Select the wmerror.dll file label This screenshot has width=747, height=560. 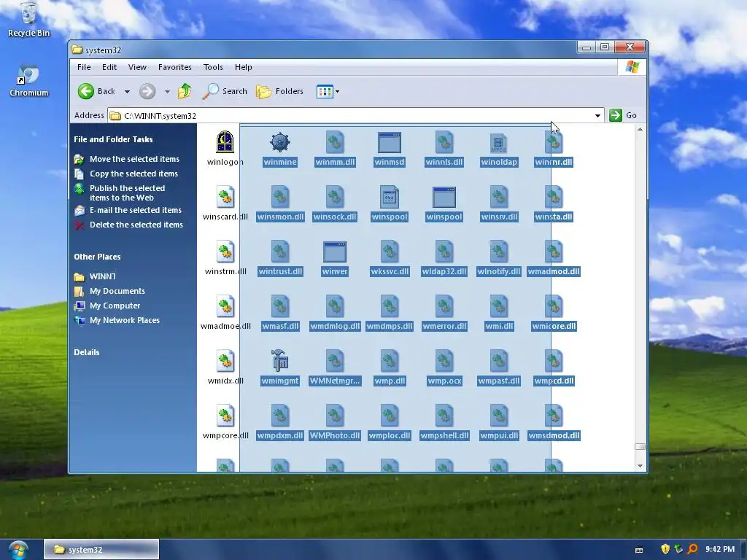tap(444, 326)
